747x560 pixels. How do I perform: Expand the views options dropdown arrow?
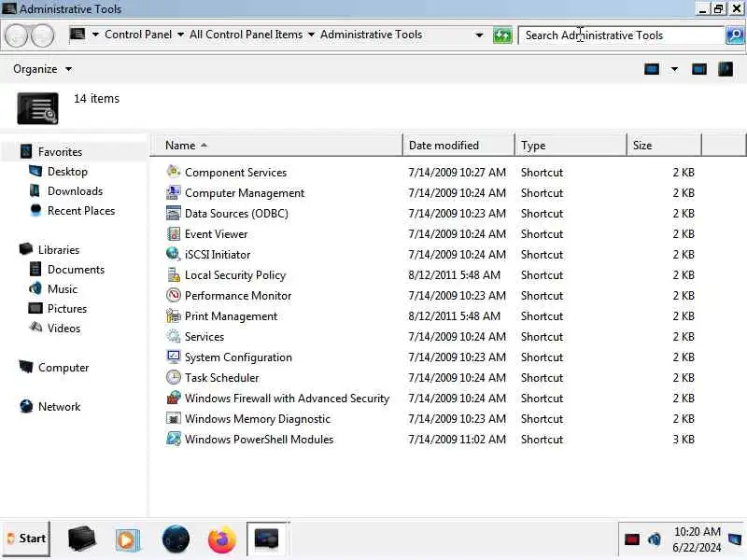coord(674,69)
